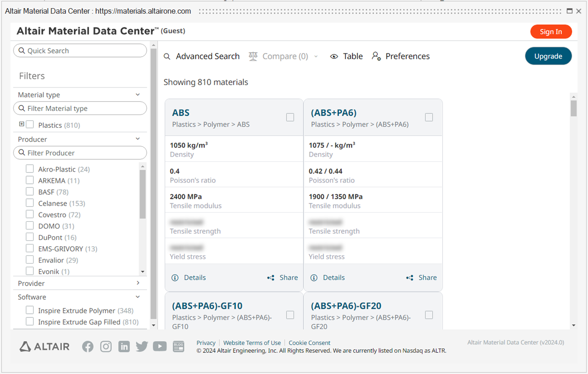Open Advanced Search
The height and width of the screenshot is (374, 588).
(202, 56)
